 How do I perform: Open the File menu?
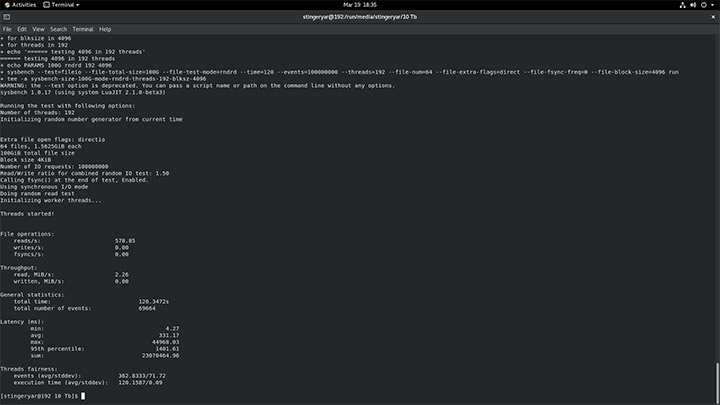[7, 29]
